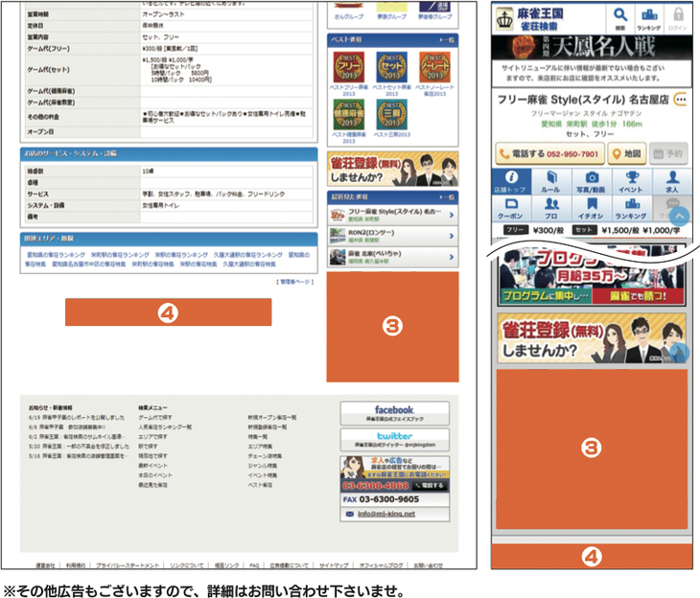Open 一覧 link in ベスト雀荘 header
This screenshot has width=700, height=598.
447,40
